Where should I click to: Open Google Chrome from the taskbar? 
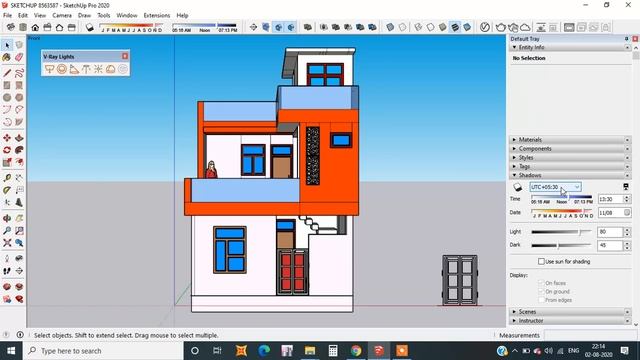pyautogui.click(x=356, y=351)
